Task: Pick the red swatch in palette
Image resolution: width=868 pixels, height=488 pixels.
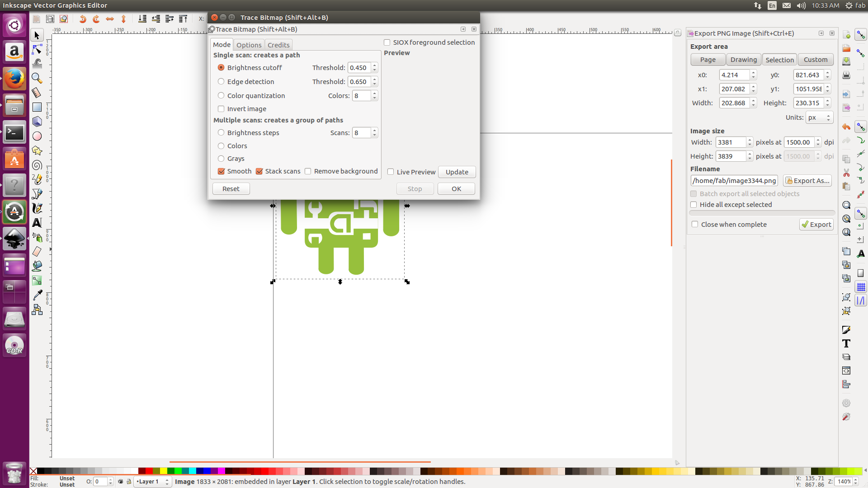Action: (x=149, y=471)
